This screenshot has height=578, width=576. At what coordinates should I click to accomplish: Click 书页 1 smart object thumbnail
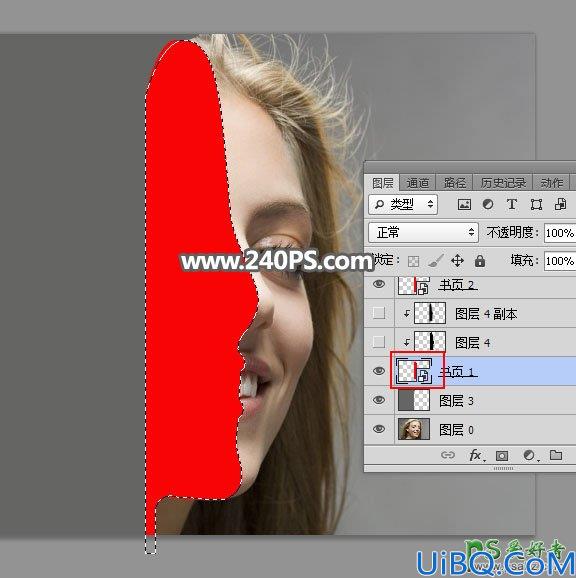pos(414,371)
